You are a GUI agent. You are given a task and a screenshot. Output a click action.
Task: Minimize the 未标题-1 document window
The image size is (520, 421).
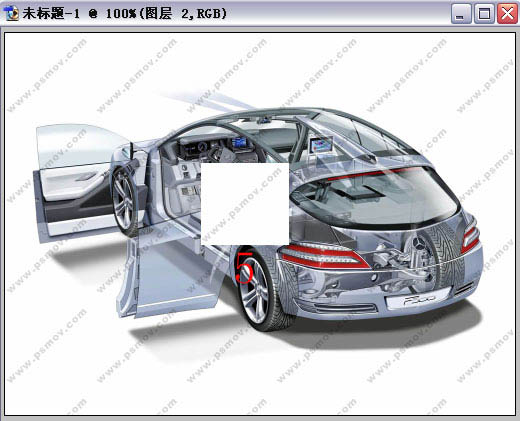click(461, 14)
